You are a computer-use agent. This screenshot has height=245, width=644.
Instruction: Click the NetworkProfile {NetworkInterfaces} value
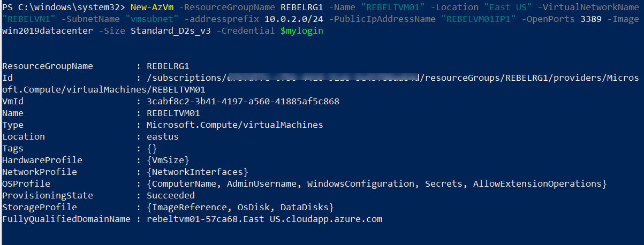(198, 172)
